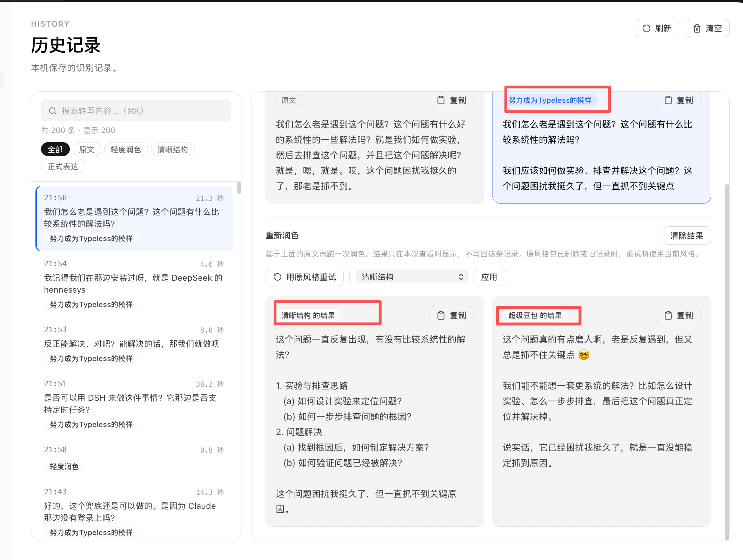
Task: Click the retry icon in 用原风格重试
Action: [x=277, y=277]
